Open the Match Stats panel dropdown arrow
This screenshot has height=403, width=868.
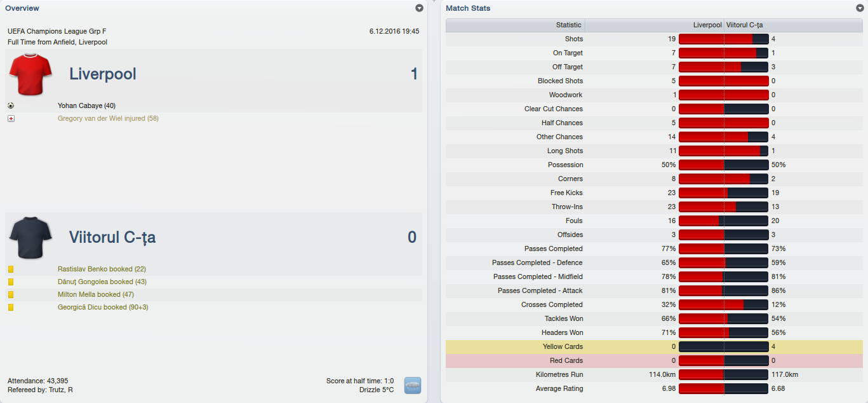[860, 8]
